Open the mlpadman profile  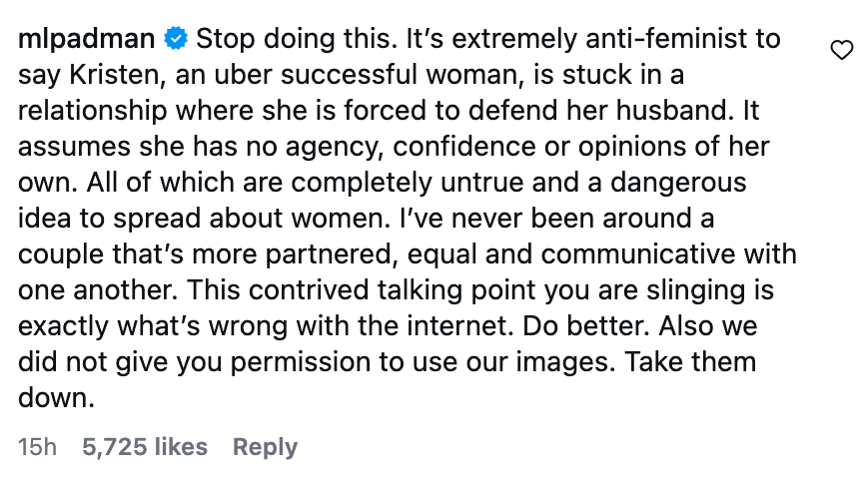point(86,41)
